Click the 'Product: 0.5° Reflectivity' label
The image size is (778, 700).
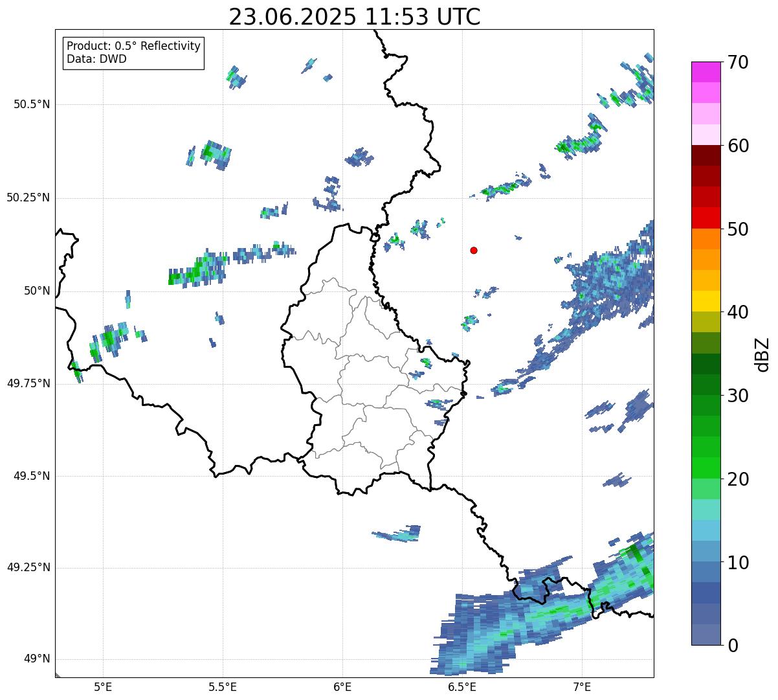[x=134, y=46]
